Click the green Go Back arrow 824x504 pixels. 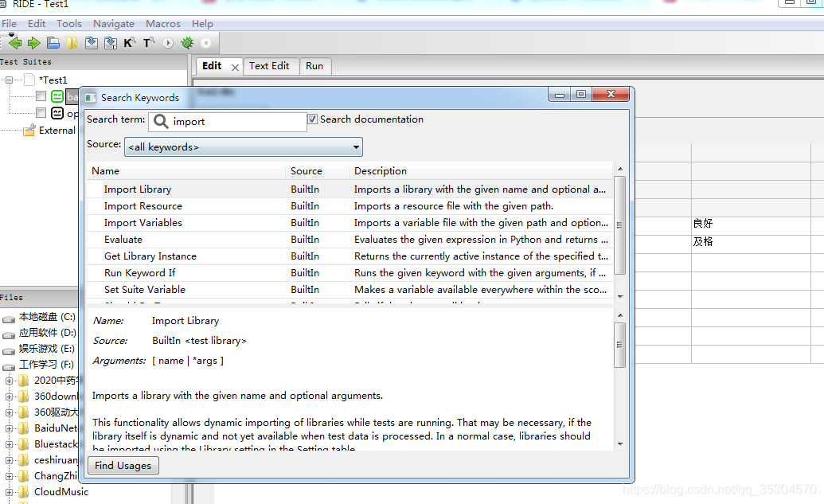[x=14, y=43]
